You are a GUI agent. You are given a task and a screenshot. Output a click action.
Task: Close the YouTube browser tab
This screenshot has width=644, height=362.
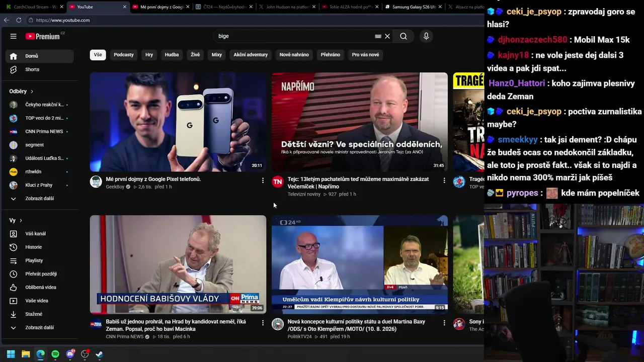point(125,7)
